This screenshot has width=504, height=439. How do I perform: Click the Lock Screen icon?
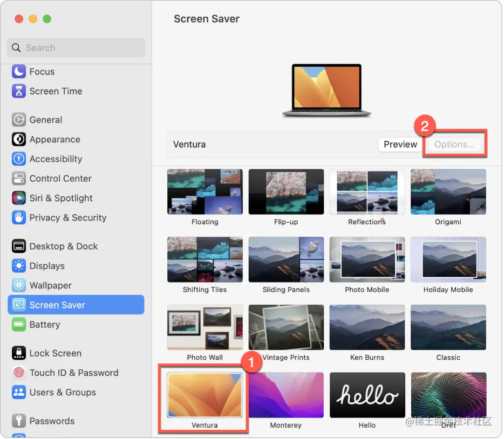tap(19, 353)
